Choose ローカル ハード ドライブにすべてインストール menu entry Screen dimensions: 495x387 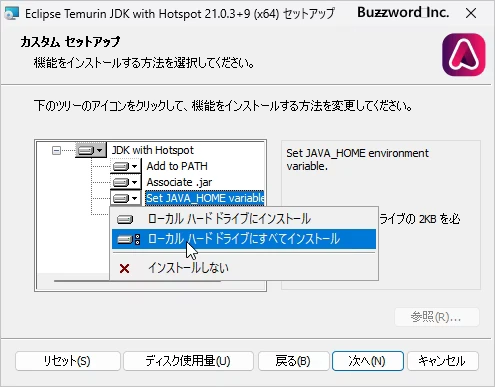[x=244, y=239]
